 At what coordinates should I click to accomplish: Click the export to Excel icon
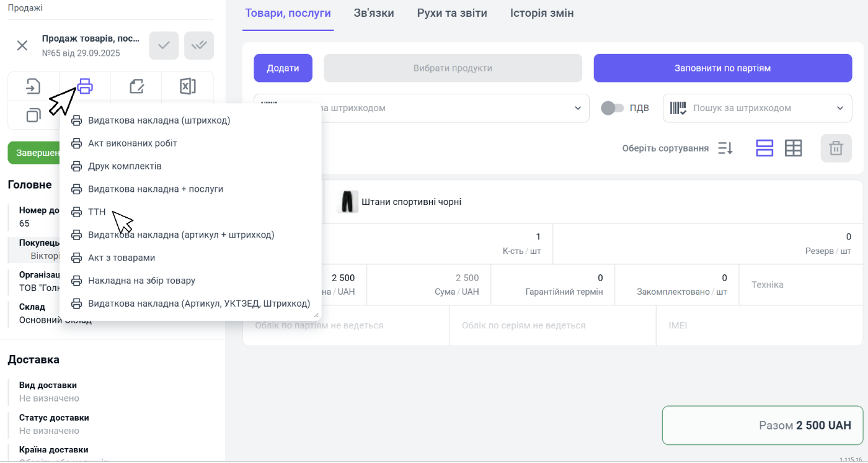point(187,86)
